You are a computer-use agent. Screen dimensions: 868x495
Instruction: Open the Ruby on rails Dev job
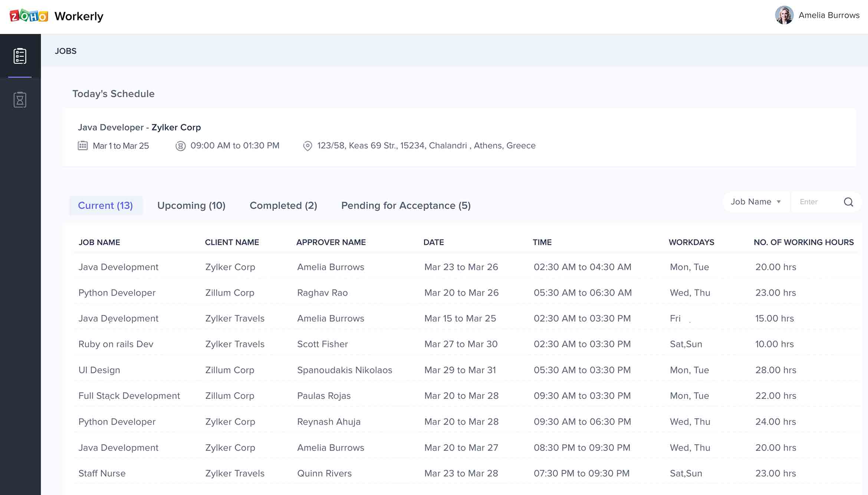click(116, 344)
